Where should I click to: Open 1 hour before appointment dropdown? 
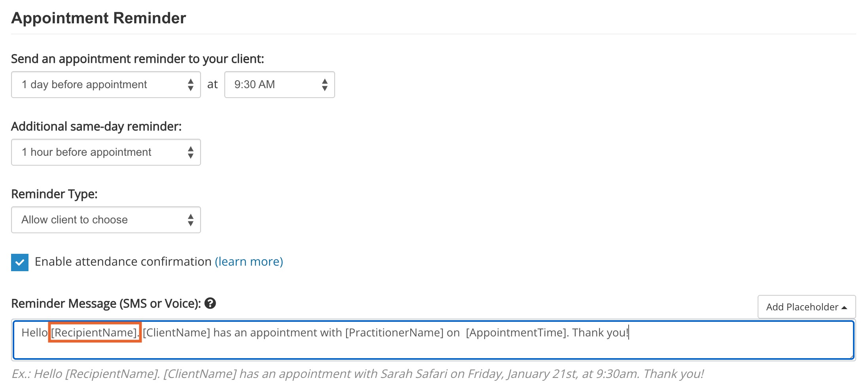(106, 152)
